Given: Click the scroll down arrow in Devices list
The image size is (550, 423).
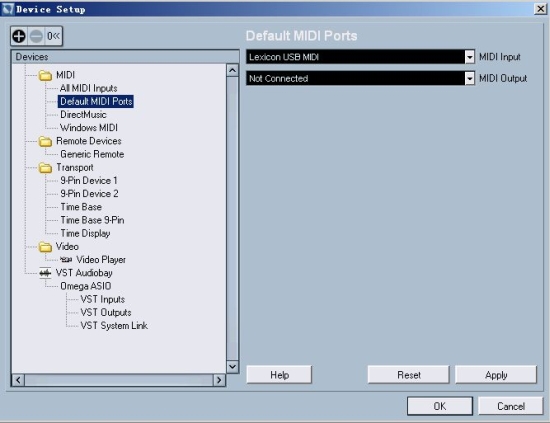Looking at the screenshot, I should [232, 367].
